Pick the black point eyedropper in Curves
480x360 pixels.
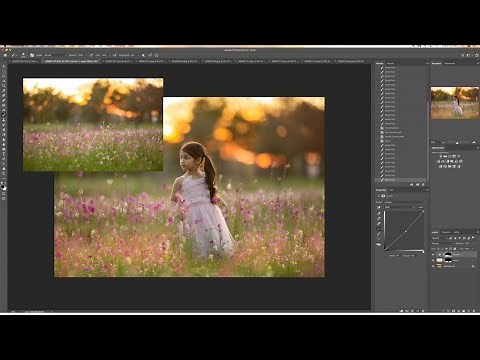(379, 214)
